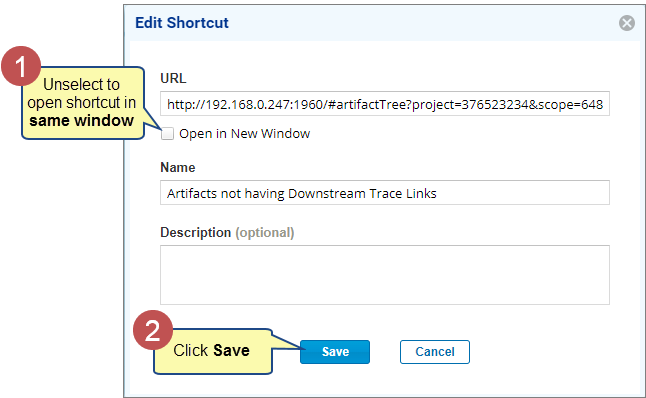Cancel editing the shortcut
The height and width of the screenshot is (398, 646).
point(435,352)
